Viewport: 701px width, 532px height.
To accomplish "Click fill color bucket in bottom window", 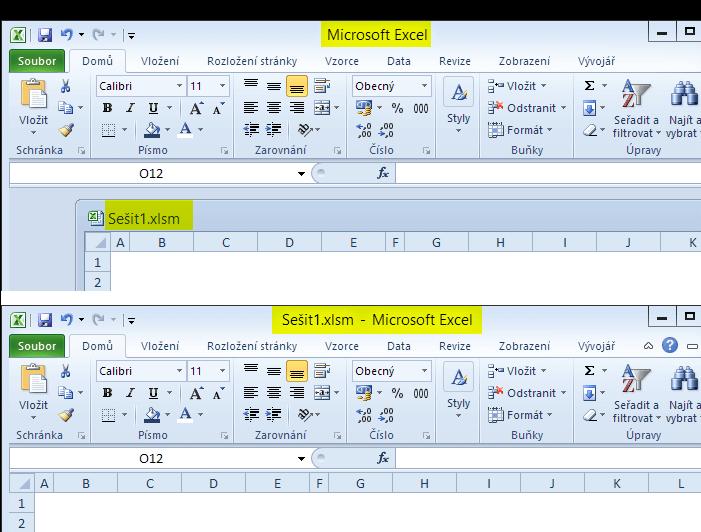I will click(152, 414).
